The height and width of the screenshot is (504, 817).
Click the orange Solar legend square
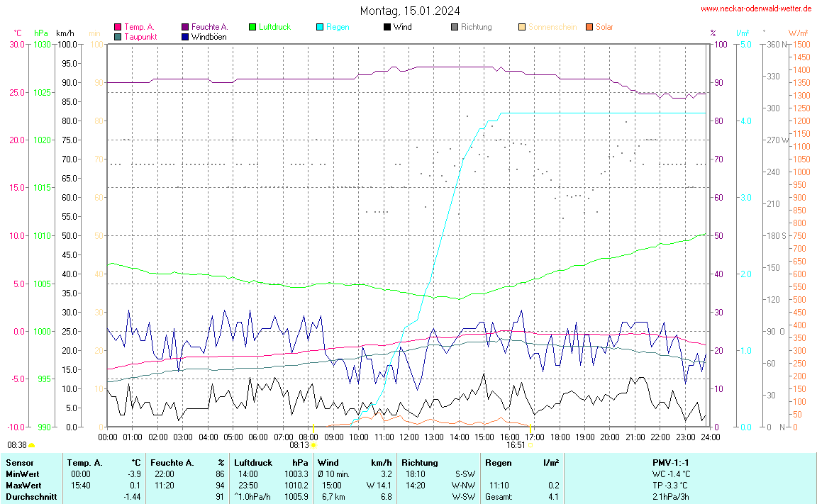(x=589, y=27)
